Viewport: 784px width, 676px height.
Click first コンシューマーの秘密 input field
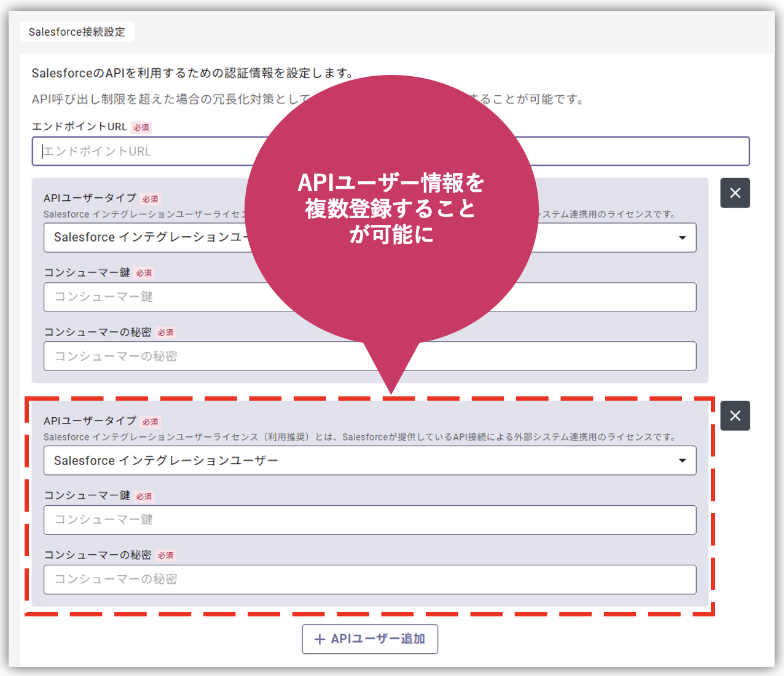coord(370,356)
